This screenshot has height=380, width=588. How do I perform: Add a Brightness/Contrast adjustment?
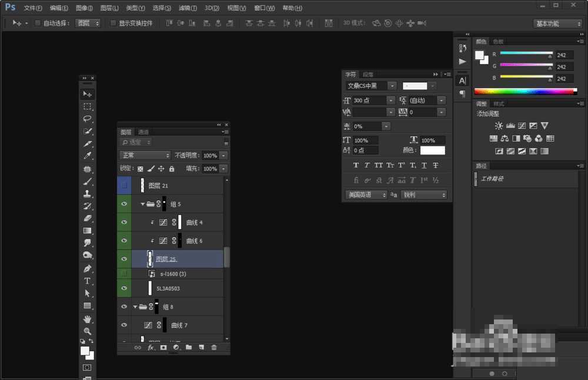click(x=499, y=126)
